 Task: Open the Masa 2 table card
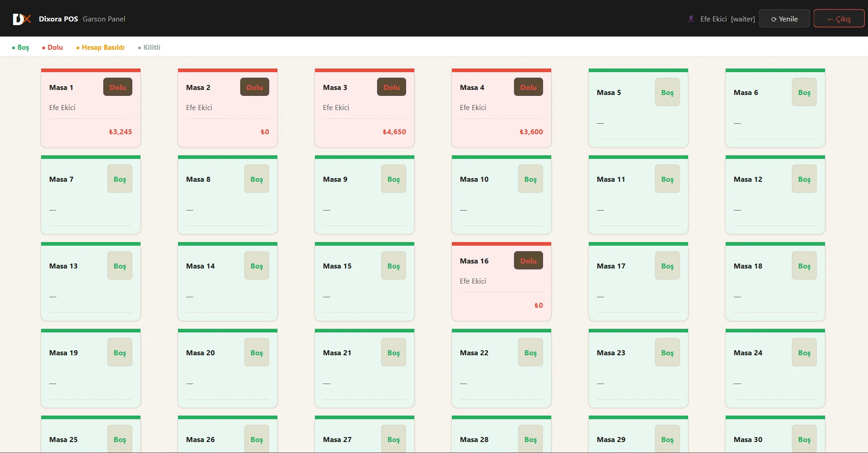(228, 108)
